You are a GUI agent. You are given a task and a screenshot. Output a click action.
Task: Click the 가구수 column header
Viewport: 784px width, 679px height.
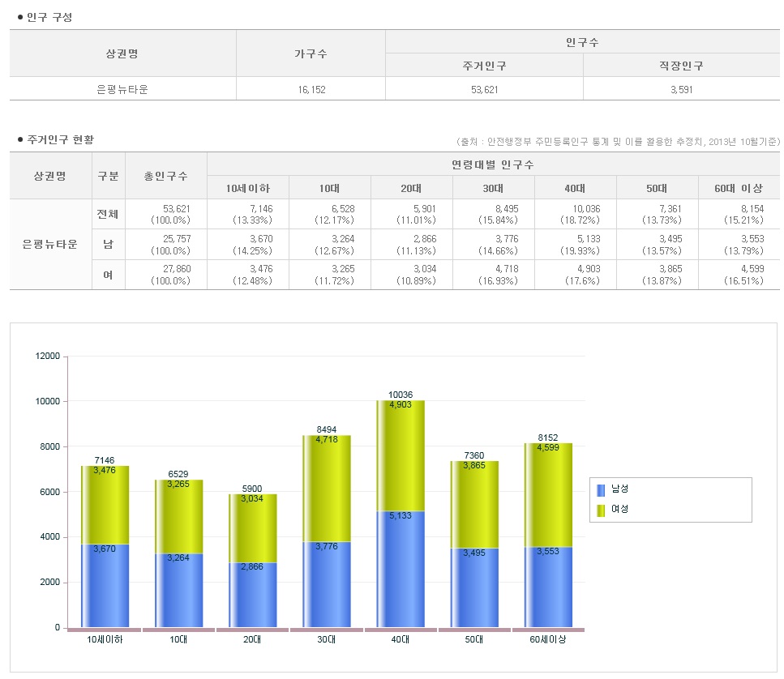[311, 53]
